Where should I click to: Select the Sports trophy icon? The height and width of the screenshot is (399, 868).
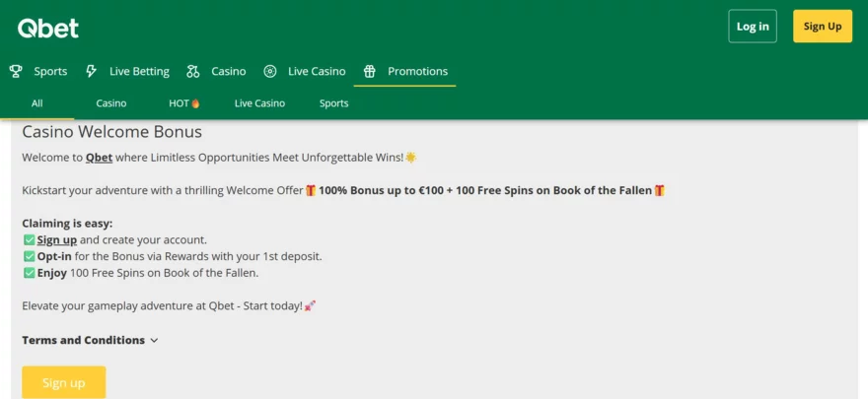[16, 71]
